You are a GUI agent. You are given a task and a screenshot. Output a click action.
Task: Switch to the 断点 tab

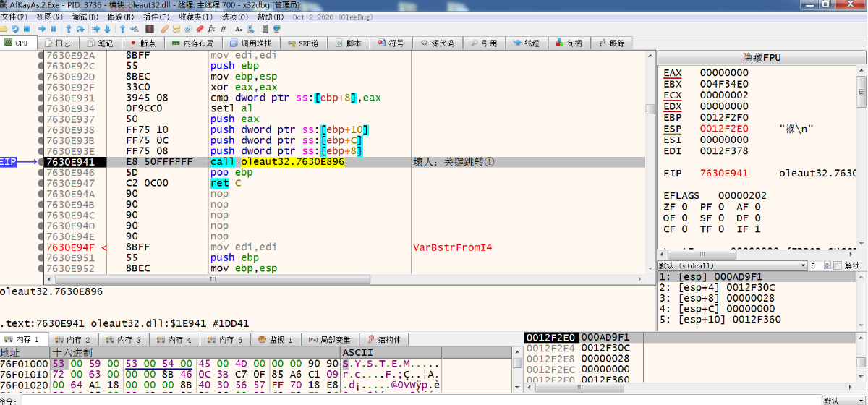point(142,43)
